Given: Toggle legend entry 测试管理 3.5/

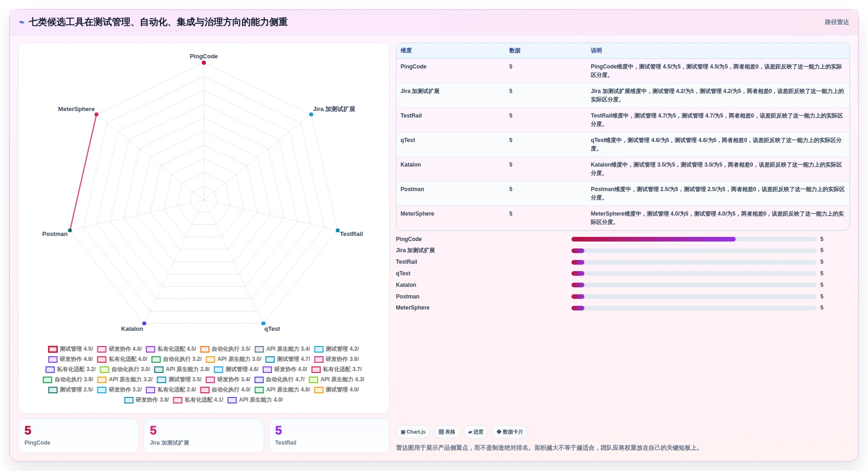Looking at the screenshot, I should click(x=179, y=380).
